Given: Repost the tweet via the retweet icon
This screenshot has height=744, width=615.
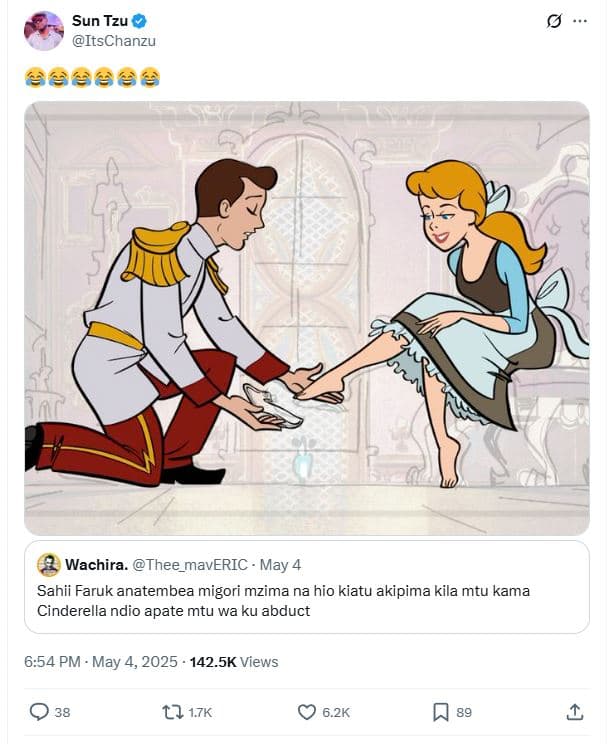Looking at the screenshot, I should tap(173, 712).
